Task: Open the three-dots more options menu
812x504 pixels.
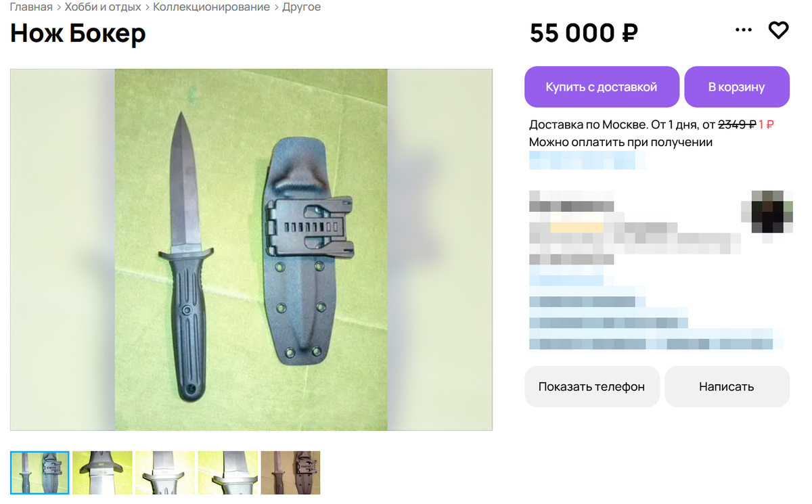Action: click(743, 30)
